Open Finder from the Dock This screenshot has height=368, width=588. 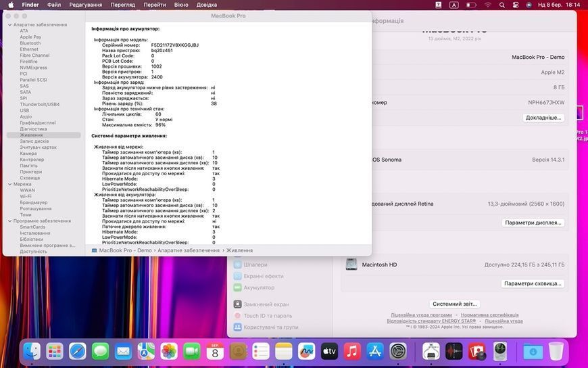(x=32, y=352)
